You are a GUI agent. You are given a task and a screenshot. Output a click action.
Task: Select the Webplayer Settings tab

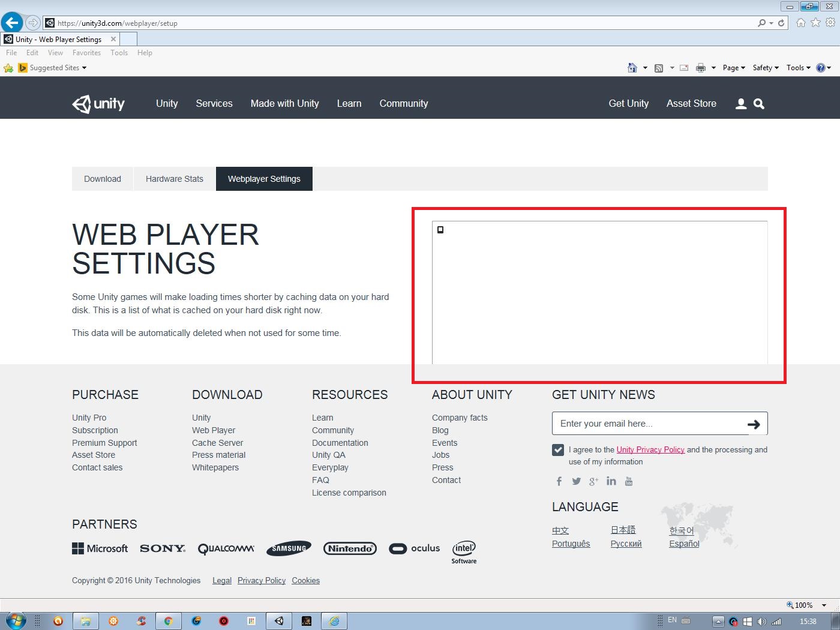point(264,179)
